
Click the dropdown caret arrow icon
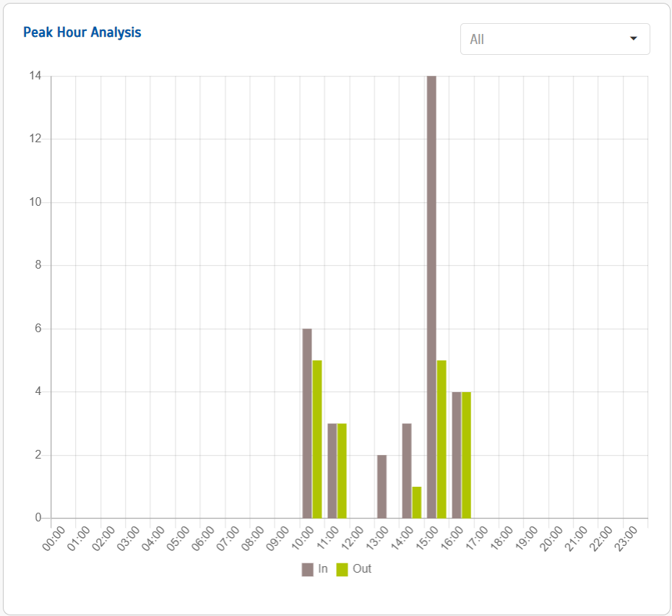(634, 39)
